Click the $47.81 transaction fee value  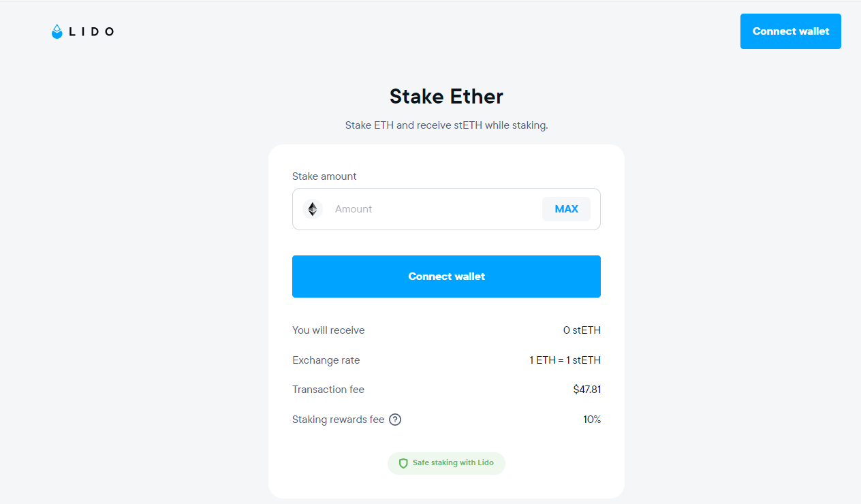tap(586, 390)
